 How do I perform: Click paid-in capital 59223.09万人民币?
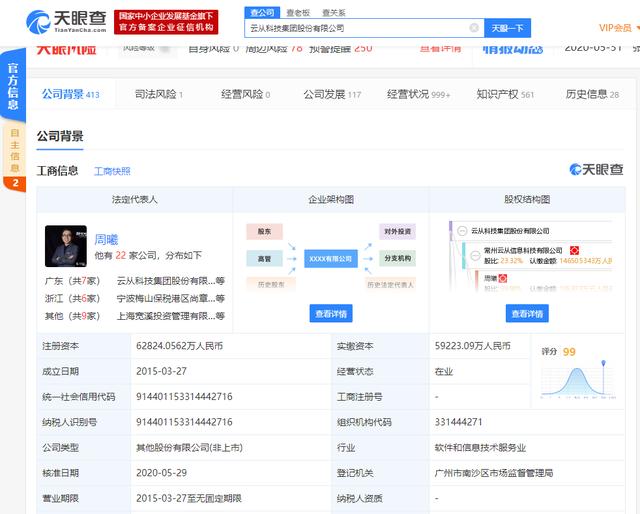pyautogui.click(x=472, y=346)
